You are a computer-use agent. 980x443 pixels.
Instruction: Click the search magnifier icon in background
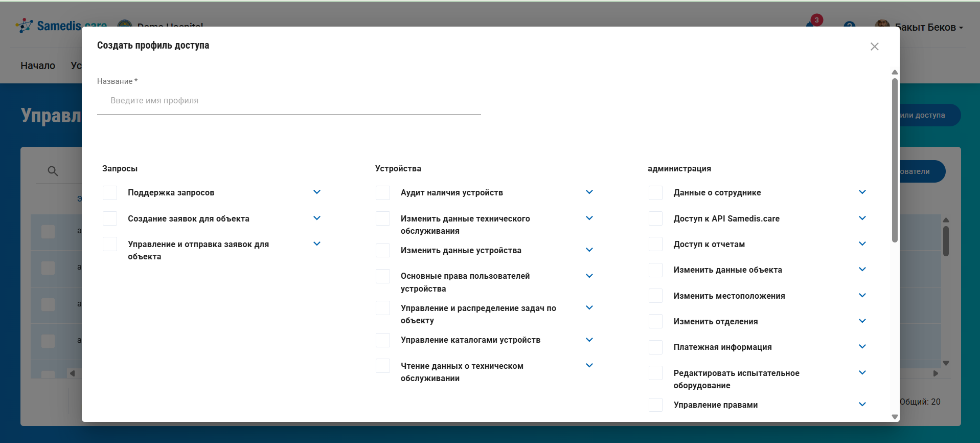53,171
